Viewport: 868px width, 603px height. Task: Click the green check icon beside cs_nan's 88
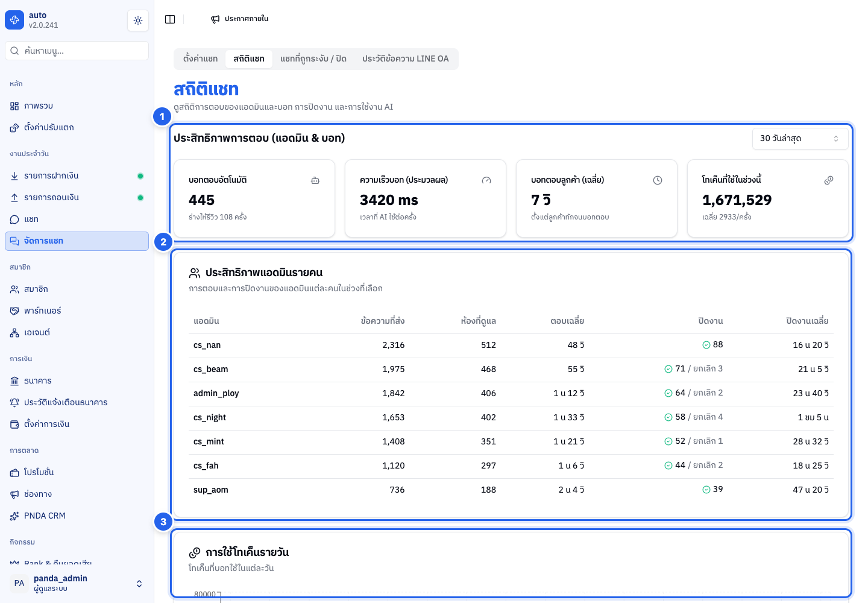tap(706, 345)
